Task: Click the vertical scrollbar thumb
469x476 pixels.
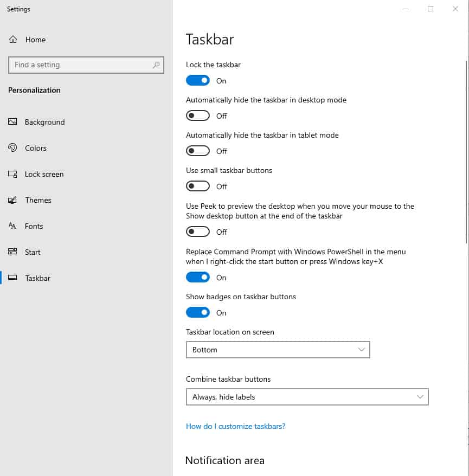Action: 466,152
